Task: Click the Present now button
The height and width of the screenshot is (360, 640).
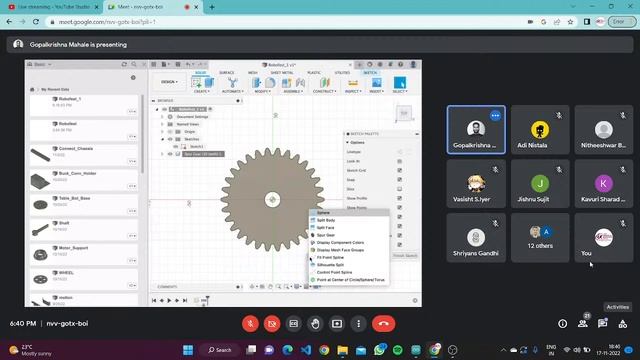Action: pos(337,324)
